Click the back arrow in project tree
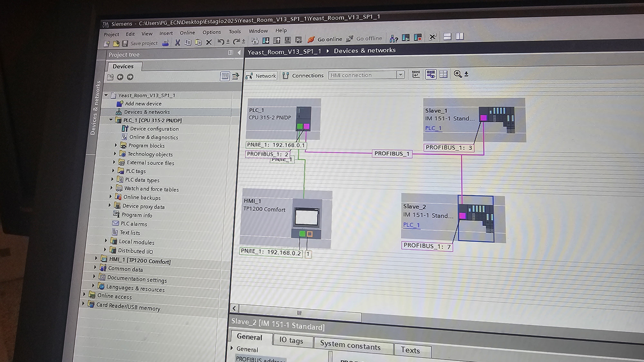Image resolution: width=644 pixels, height=362 pixels. pos(120,77)
